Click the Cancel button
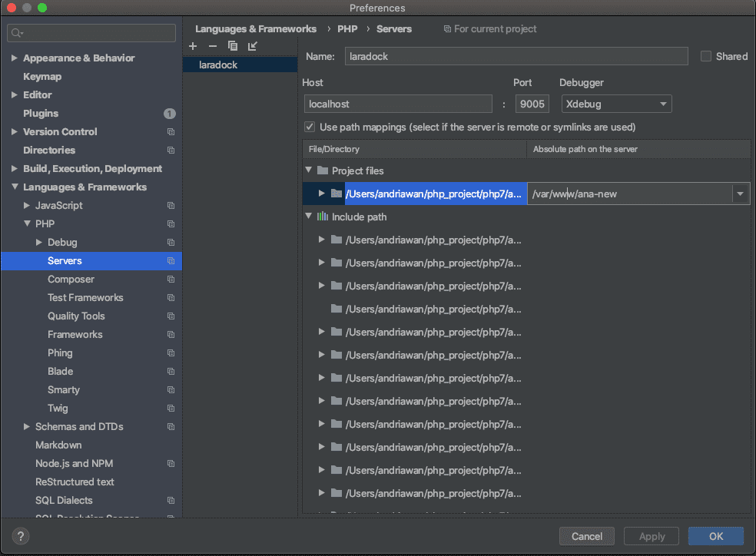This screenshot has height=556, width=756. click(587, 536)
